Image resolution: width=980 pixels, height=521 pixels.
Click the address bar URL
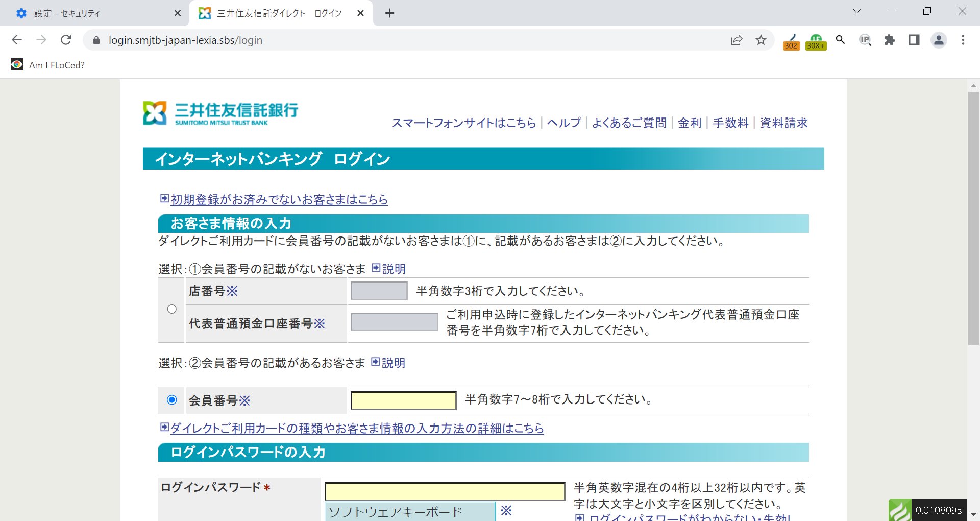[x=185, y=40]
